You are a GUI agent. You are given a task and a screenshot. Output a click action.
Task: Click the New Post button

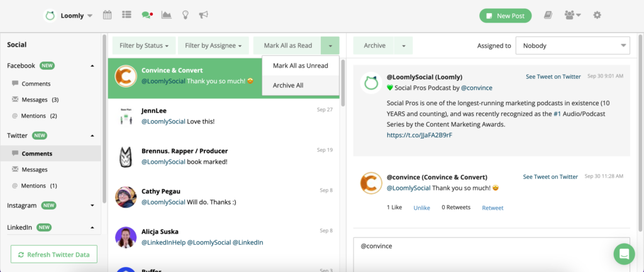pyautogui.click(x=506, y=16)
